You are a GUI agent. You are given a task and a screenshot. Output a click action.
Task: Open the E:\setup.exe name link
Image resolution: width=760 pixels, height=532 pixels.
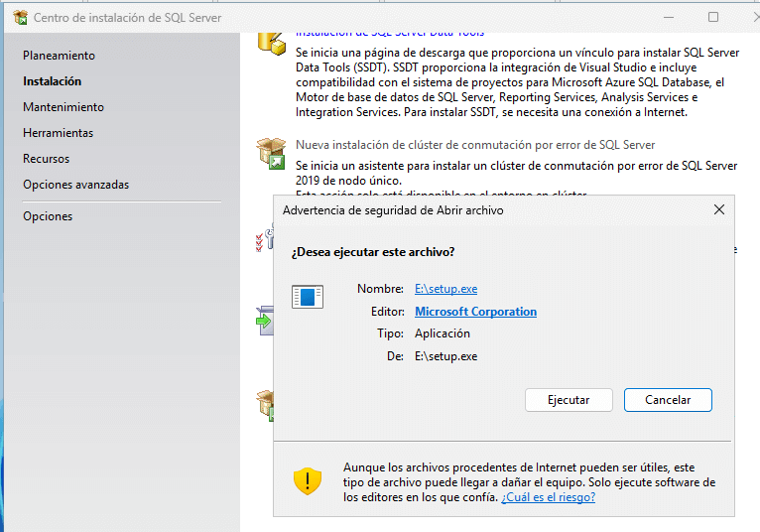445,289
